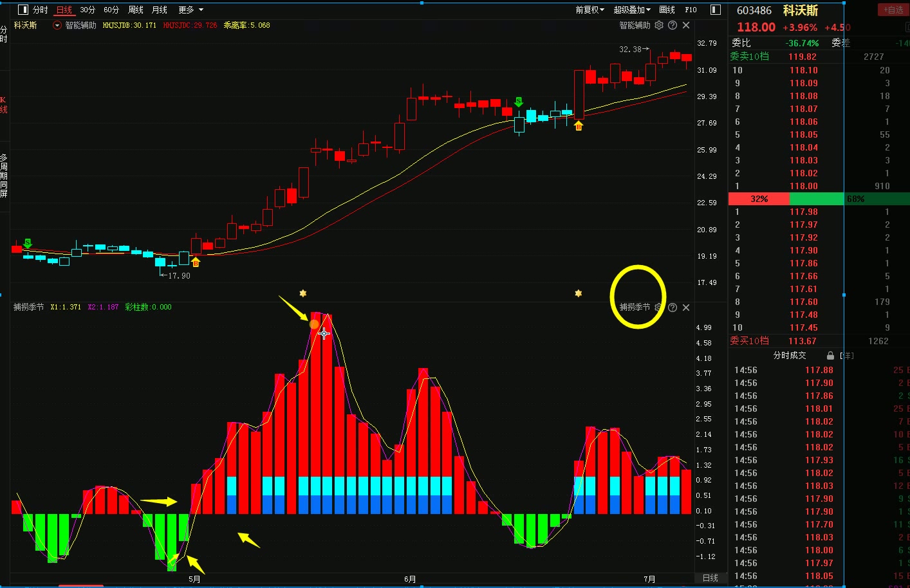910x588 pixels.
Task: Open the 前复权 adjustment dropdown
Action: coord(590,10)
